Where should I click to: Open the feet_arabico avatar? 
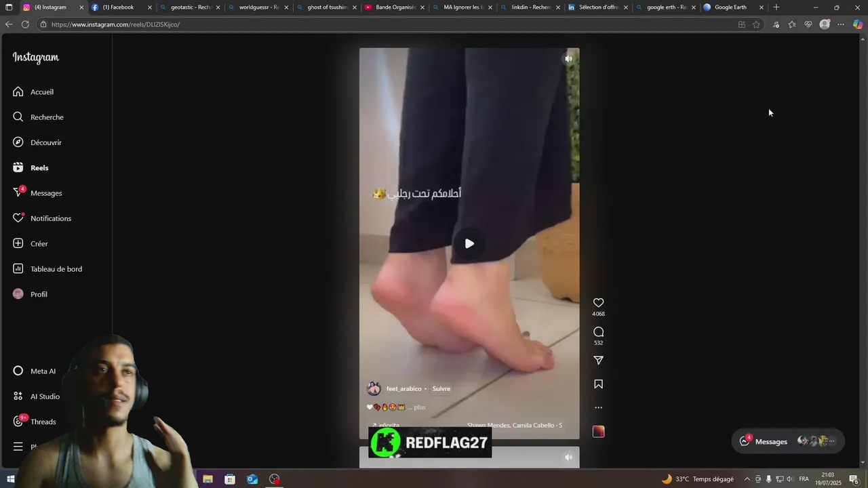pos(374,388)
